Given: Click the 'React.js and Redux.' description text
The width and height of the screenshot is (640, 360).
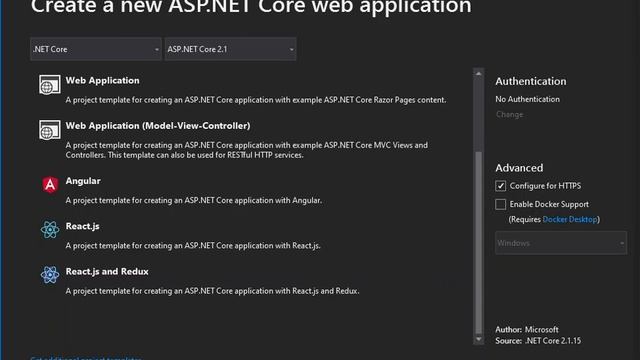Looking at the screenshot, I should click(212, 291).
